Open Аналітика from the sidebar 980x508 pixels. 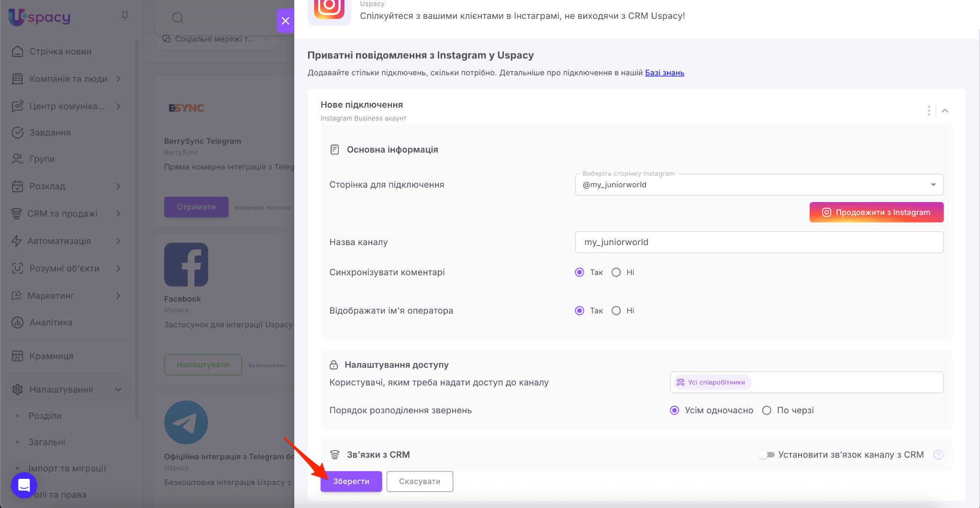pos(51,323)
